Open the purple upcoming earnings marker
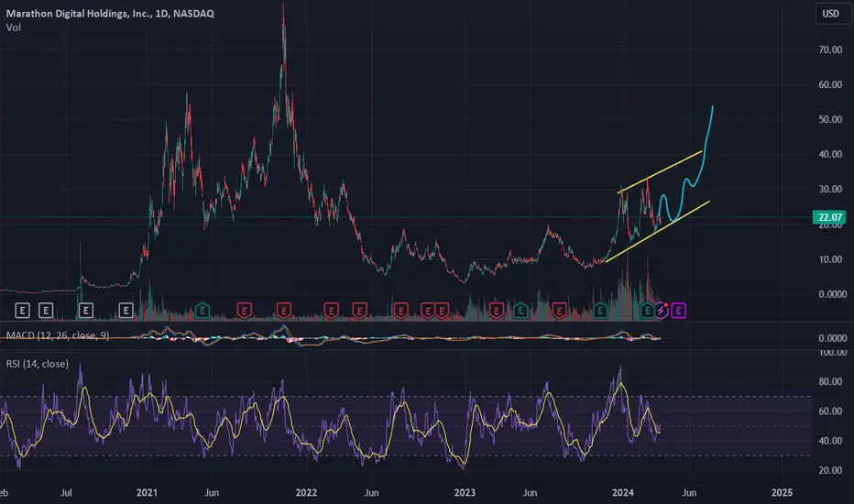854x504 pixels. (678, 311)
